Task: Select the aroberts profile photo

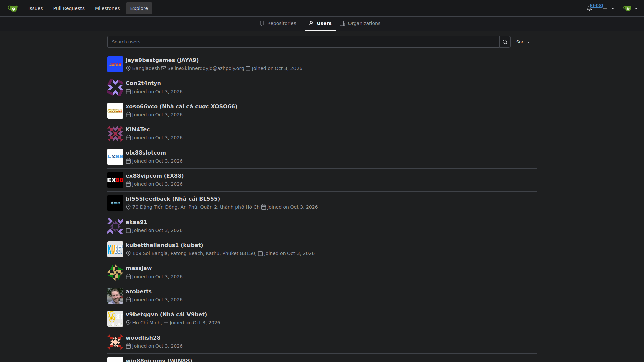Action: [x=115, y=296]
